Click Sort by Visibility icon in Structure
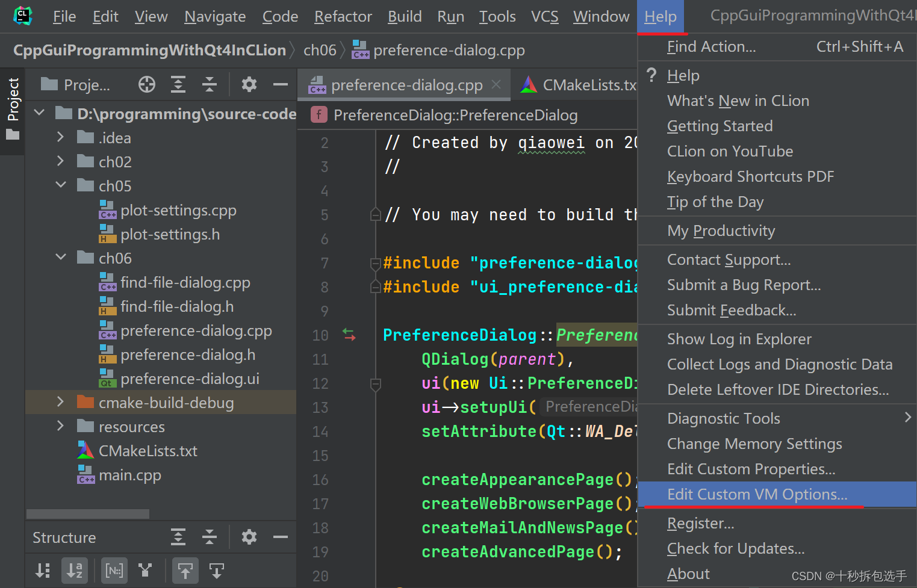 coord(43,571)
